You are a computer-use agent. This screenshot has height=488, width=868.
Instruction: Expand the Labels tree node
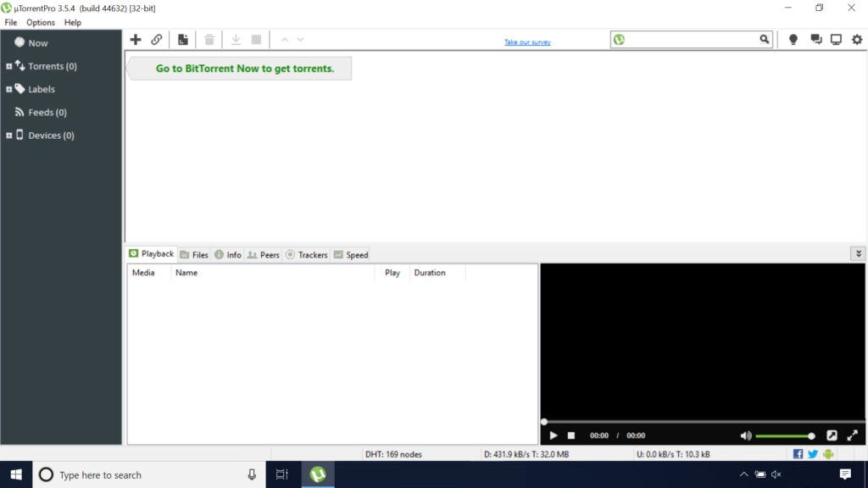click(8, 89)
